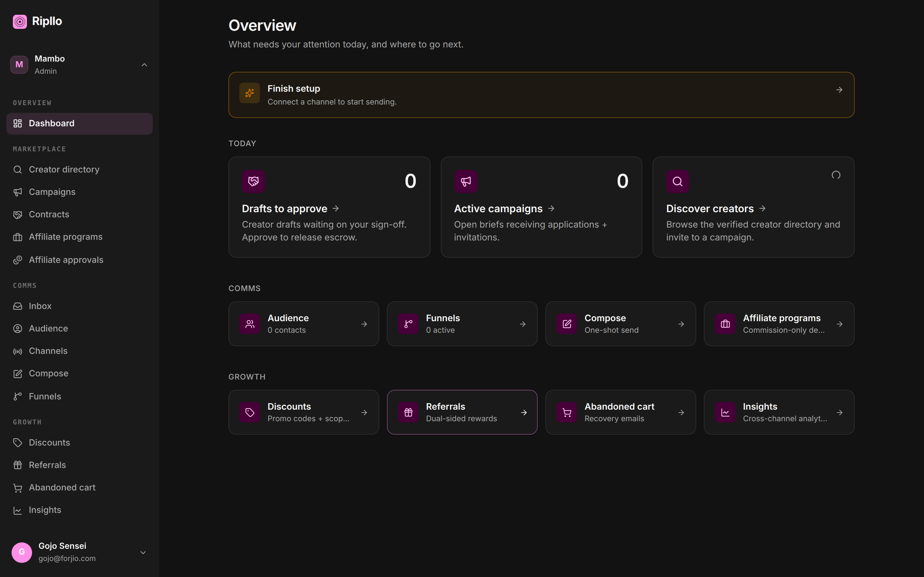Click the chart icon on Insights card
The height and width of the screenshot is (577, 924).
tap(725, 413)
